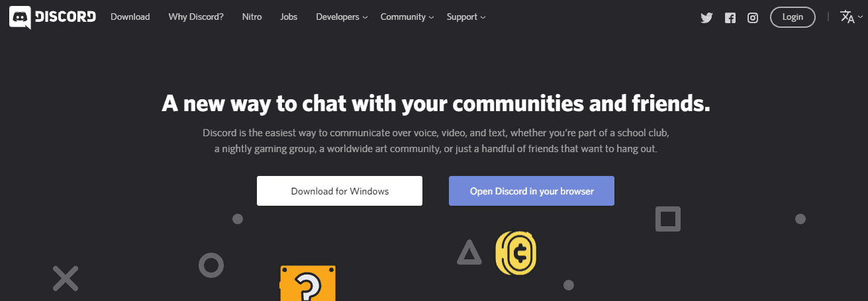
Task: Open the language translation selector icon
Action: 847,17
